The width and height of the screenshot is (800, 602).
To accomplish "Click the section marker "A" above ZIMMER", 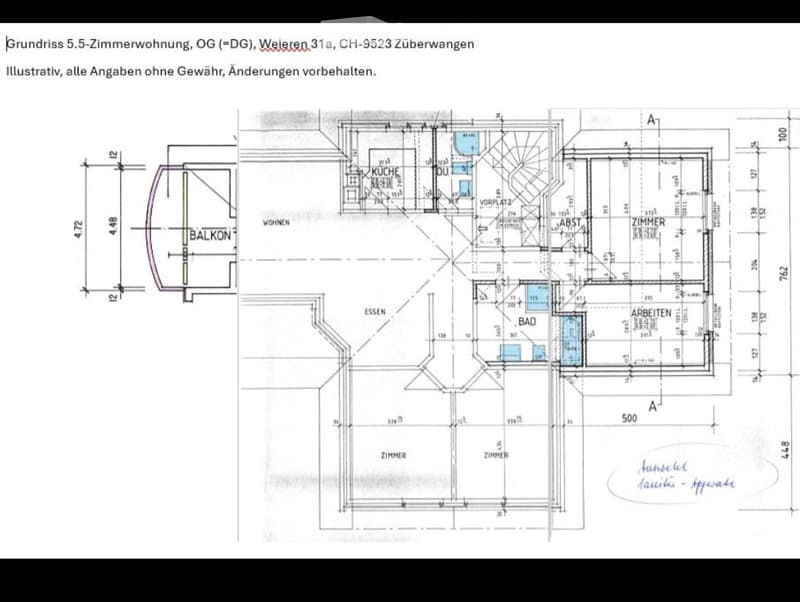I will pyautogui.click(x=651, y=120).
